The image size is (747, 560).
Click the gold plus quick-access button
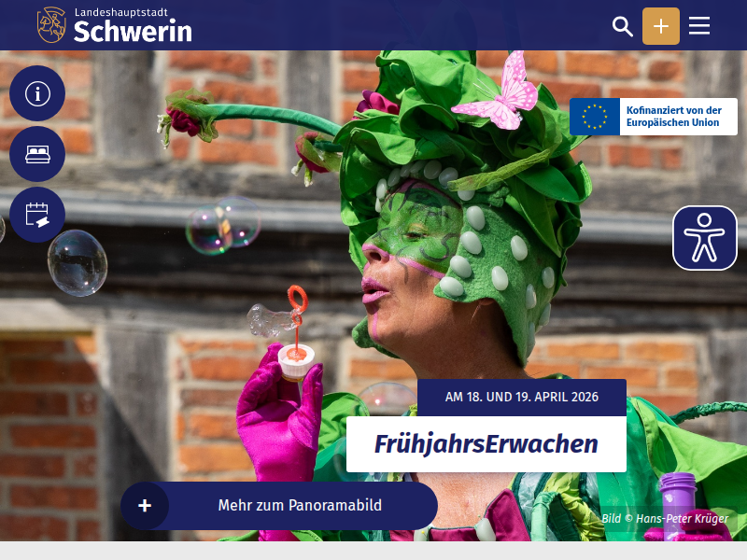point(661,26)
